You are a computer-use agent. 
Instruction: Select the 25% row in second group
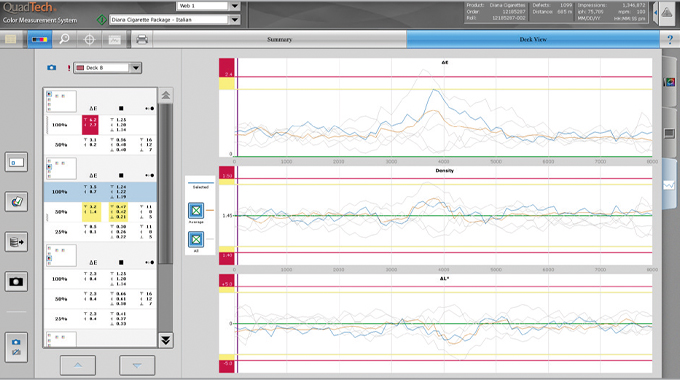click(x=100, y=232)
